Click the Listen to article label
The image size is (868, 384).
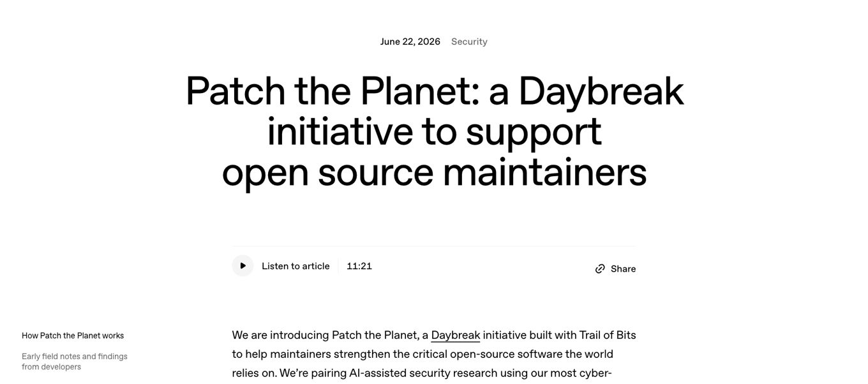pyautogui.click(x=296, y=266)
